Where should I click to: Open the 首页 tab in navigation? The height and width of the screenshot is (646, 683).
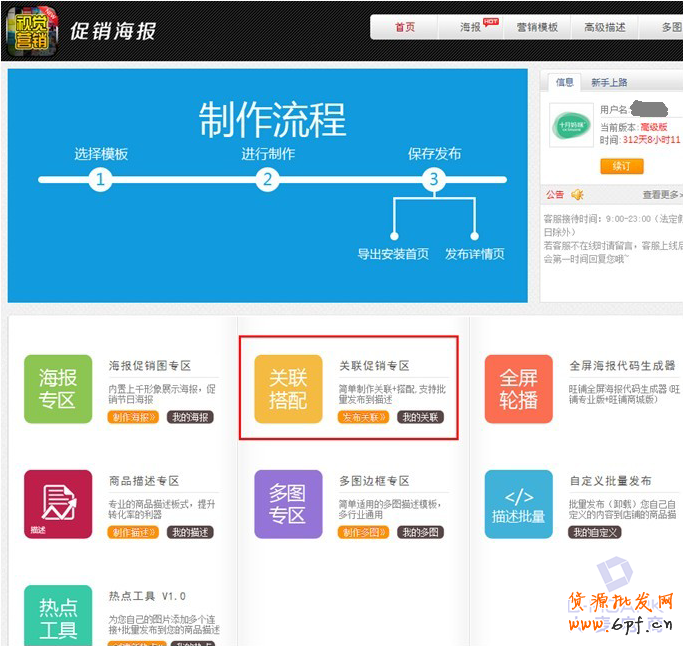(405, 27)
